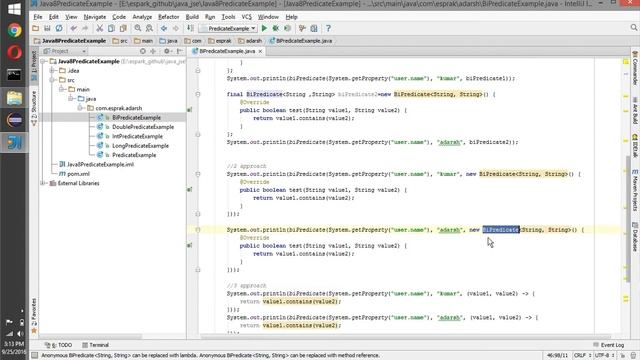Open Google Chrome from Windows taskbar
This screenshot has width=640, height=360.
(x=14, y=30)
